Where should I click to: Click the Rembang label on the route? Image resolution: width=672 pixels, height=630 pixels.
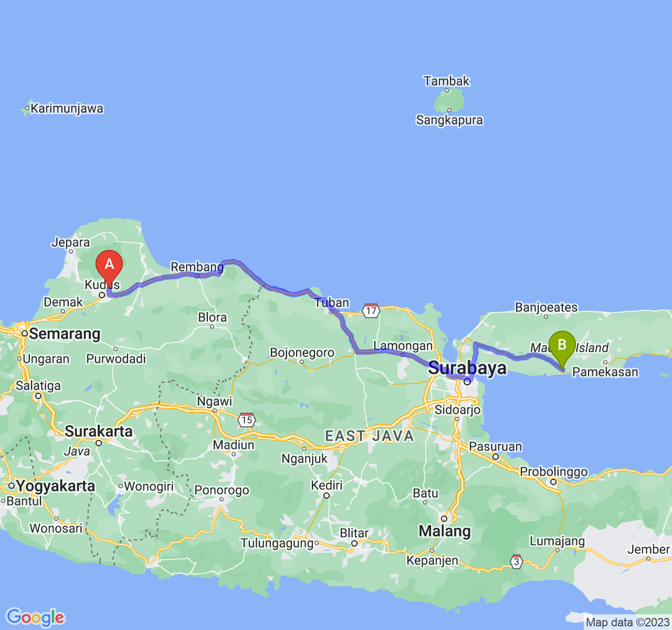(x=197, y=267)
